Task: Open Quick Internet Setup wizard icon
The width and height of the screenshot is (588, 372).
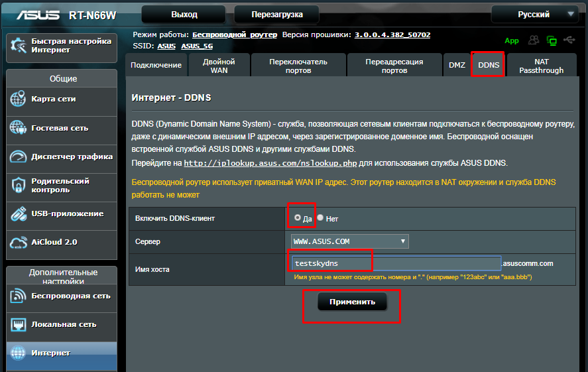Action: point(18,45)
